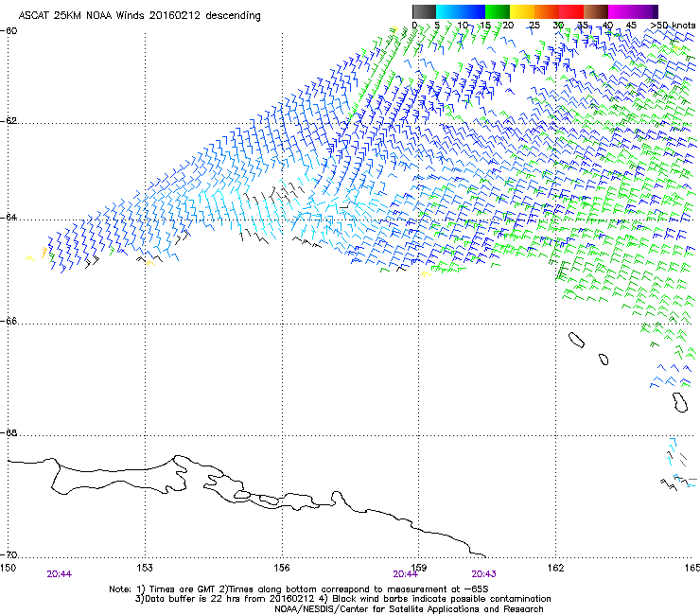Click the '165' longitude label
This screenshot has width=700, height=615.
(x=692, y=568)
